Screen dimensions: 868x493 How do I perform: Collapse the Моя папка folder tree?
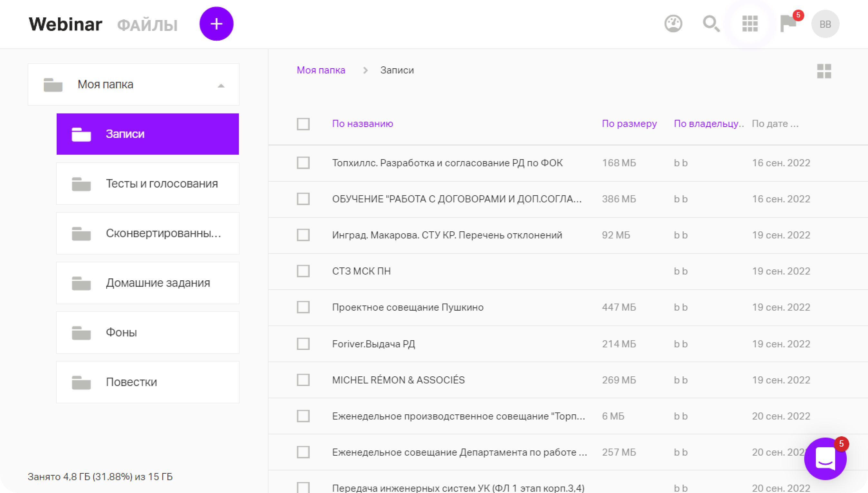click(x=221, y=86)
